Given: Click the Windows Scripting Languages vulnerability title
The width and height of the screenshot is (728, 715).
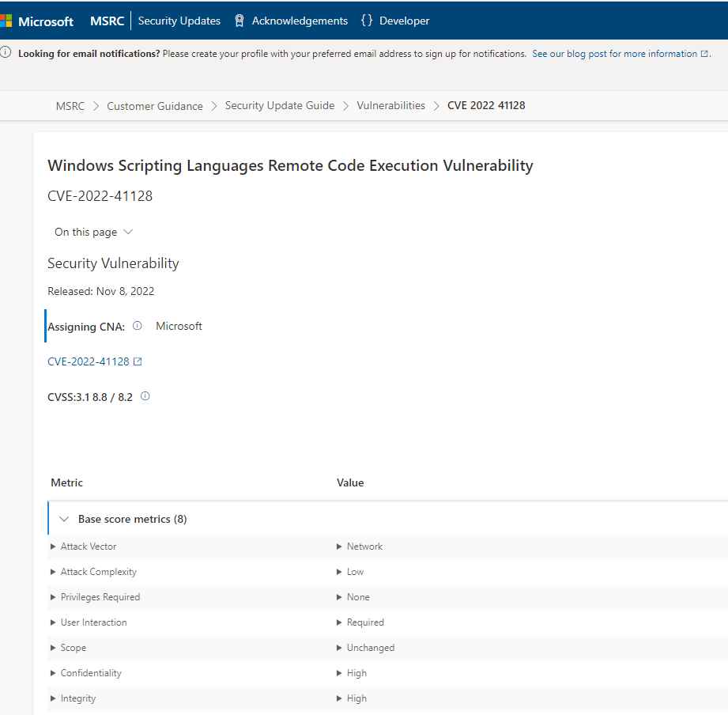Looking at the screenshot, I should (x=290, y=166).
